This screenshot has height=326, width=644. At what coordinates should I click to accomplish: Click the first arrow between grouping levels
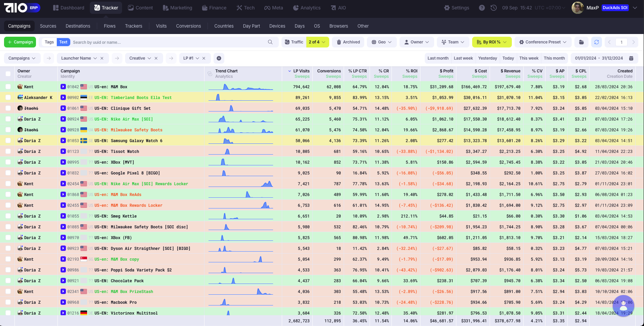point(49,58)
